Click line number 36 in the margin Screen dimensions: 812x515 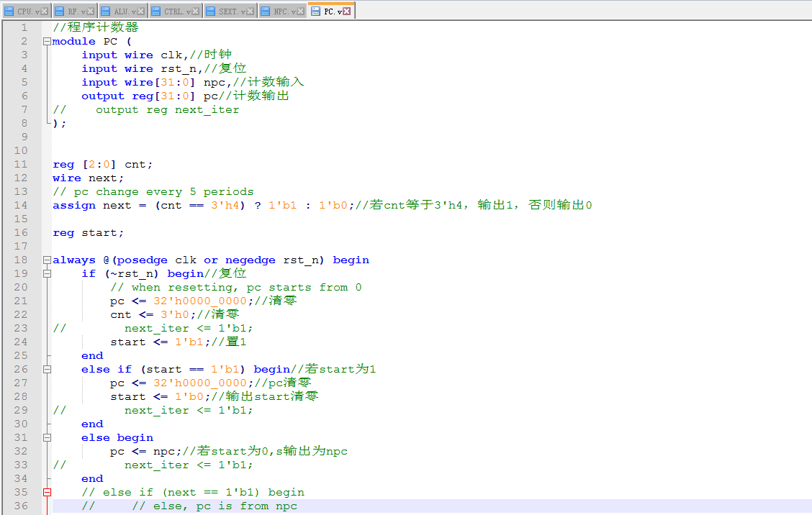21,506
